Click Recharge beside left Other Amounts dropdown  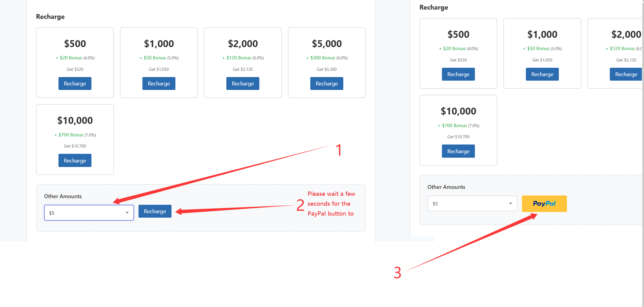(x=155, y=211)
